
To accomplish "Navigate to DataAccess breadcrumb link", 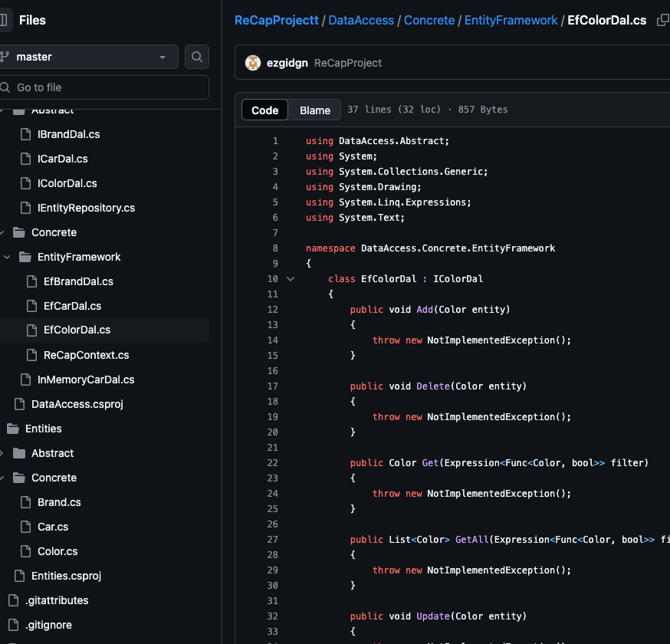I will click(x=361, y=20).
